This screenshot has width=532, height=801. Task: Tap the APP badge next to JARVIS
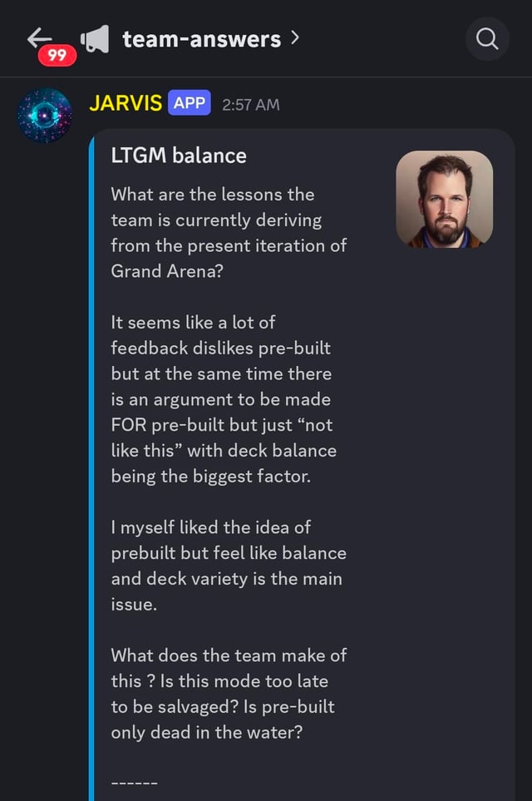click(x=189, y=102)
